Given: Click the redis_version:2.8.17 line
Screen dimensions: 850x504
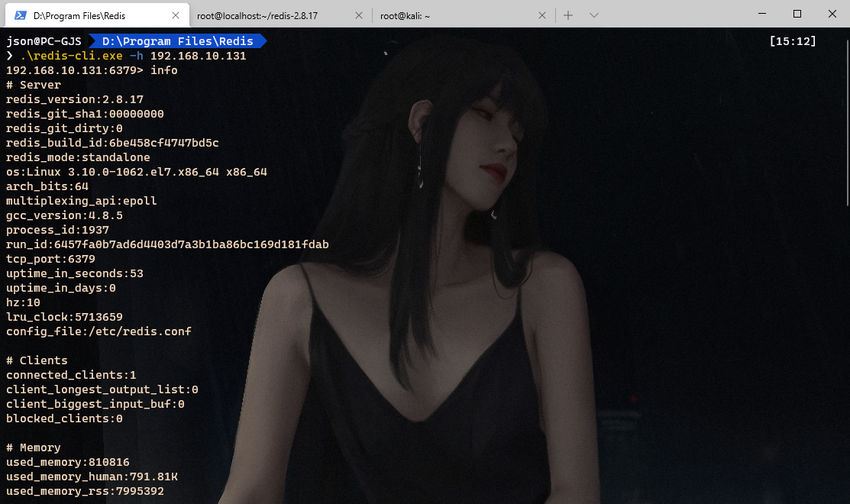Looking at the screenshot, I should [75, 100].
